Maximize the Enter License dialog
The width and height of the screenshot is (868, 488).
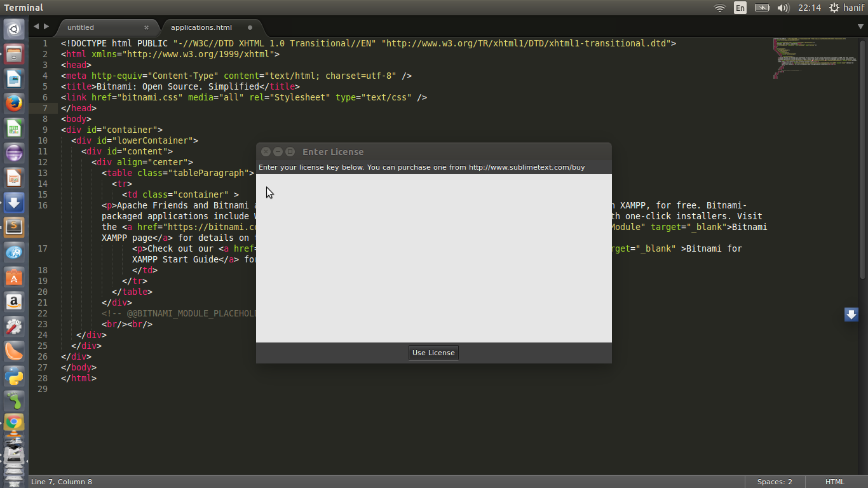pos(290,152)
